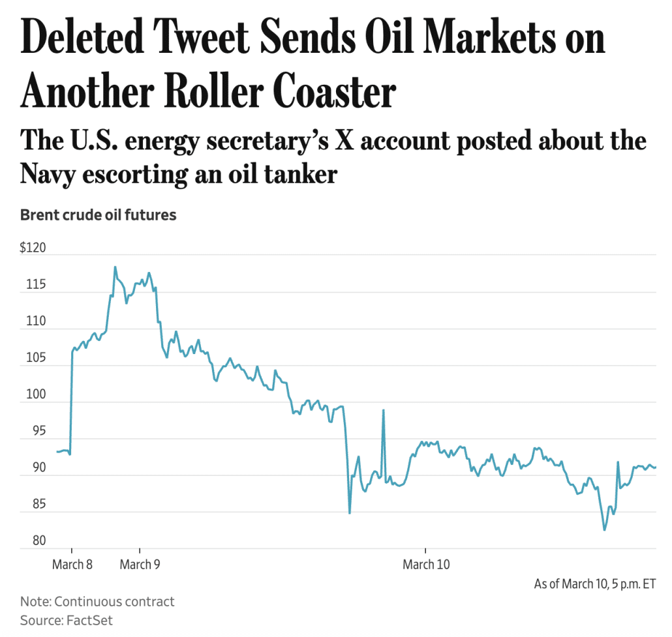Select the March 10 date marker
Viewport: 672px width, 637px height.
point(426,564)
